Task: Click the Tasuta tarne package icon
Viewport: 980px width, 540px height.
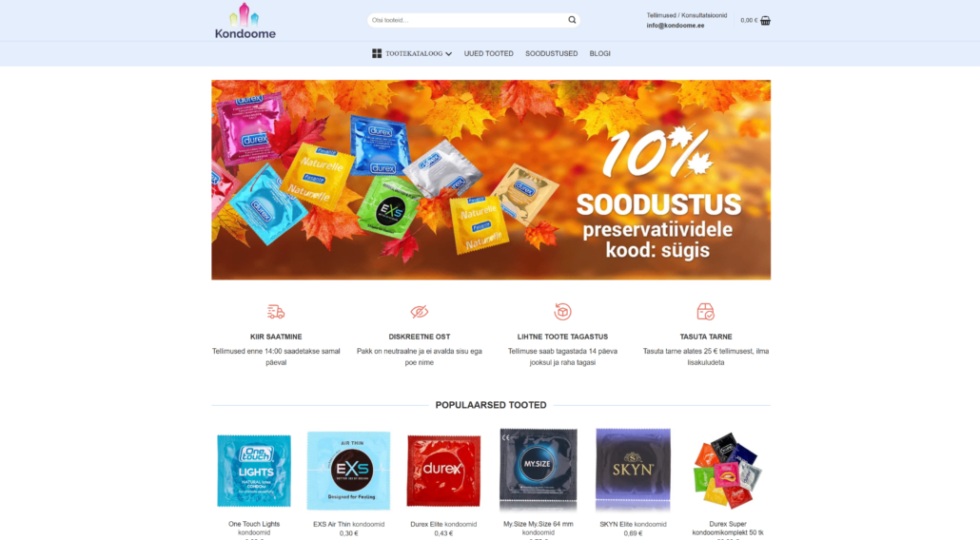Action: click(x=706, y=312)
